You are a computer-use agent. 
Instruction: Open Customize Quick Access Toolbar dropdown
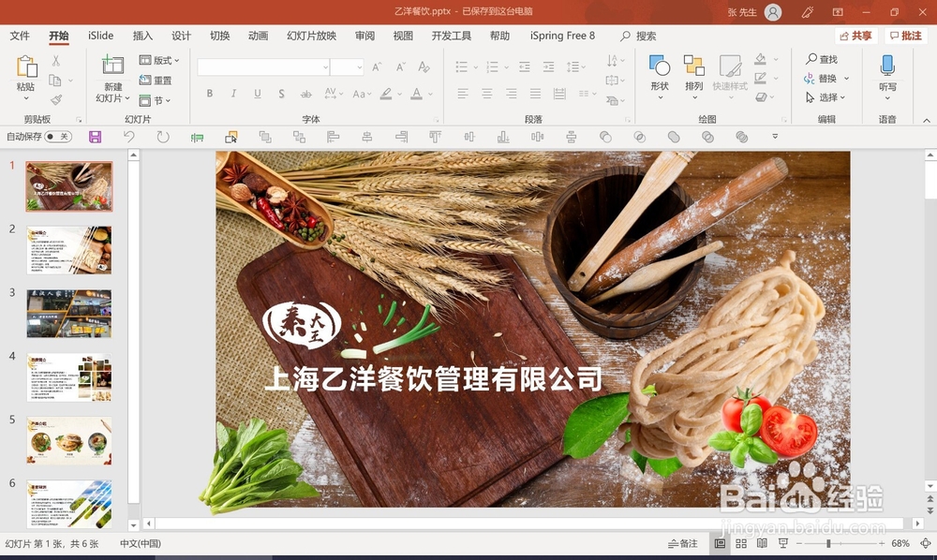(x=775, y=137)
